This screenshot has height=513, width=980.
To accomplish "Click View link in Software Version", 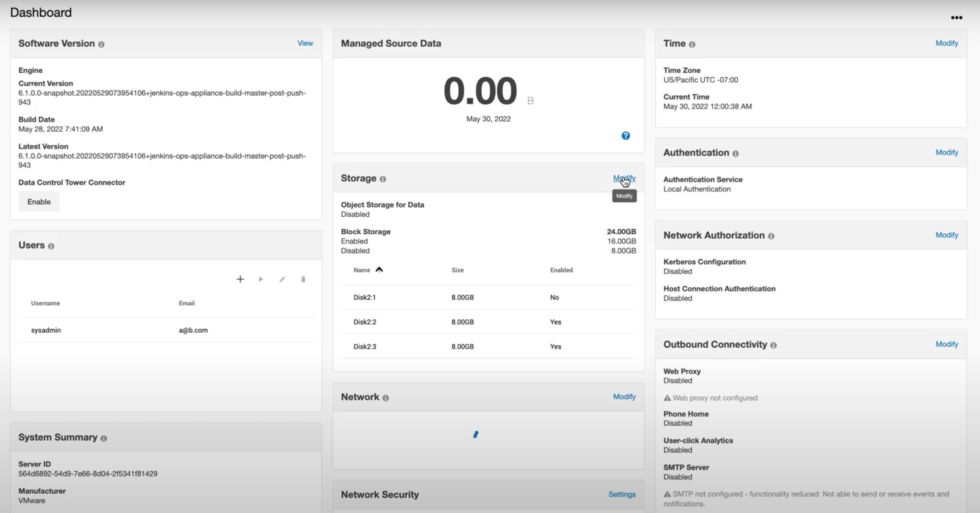I will click(305, 43).
